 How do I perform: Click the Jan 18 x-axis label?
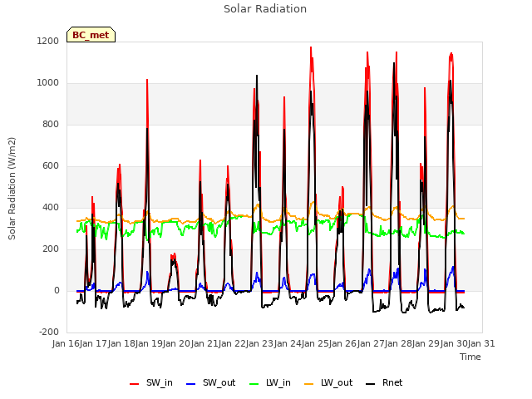(121, 343)
